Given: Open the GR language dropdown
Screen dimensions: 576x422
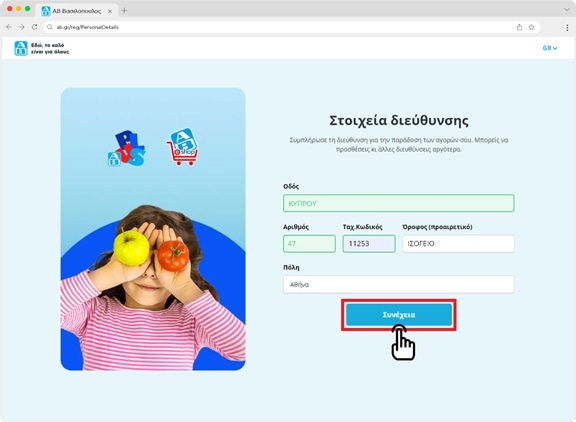Looking at the screenshot, I should tap(550, 48).
